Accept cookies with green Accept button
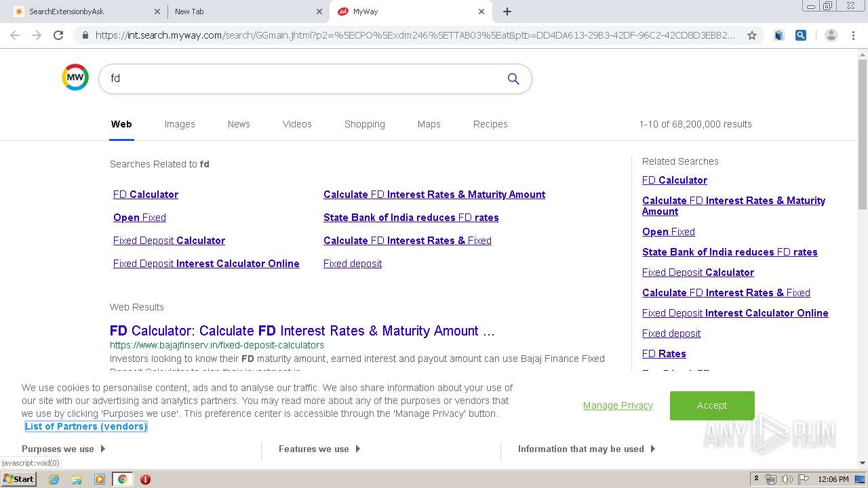The height and width of the screenshot is (488, 868). [x=712, y=405]
